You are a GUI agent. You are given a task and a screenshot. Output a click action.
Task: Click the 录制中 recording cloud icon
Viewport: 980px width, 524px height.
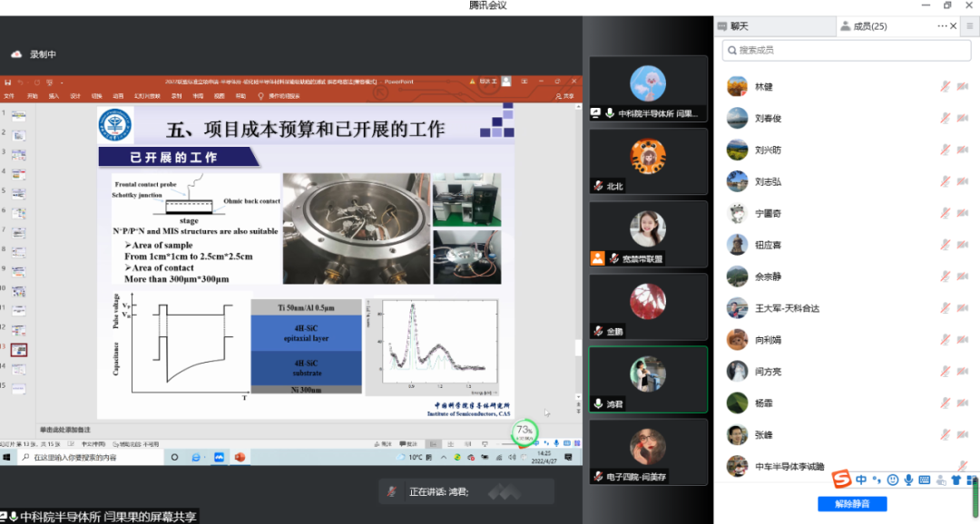(x=17, y=54)
